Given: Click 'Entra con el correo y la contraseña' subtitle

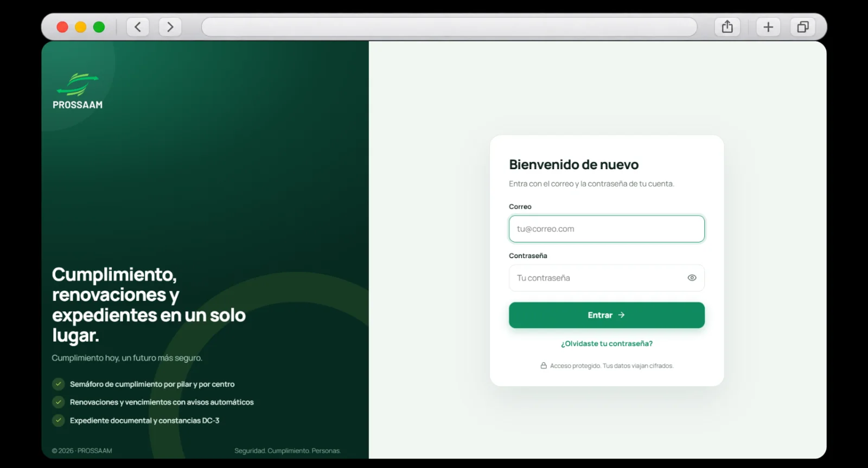Looking at the screenshot, I should point(591,184).
